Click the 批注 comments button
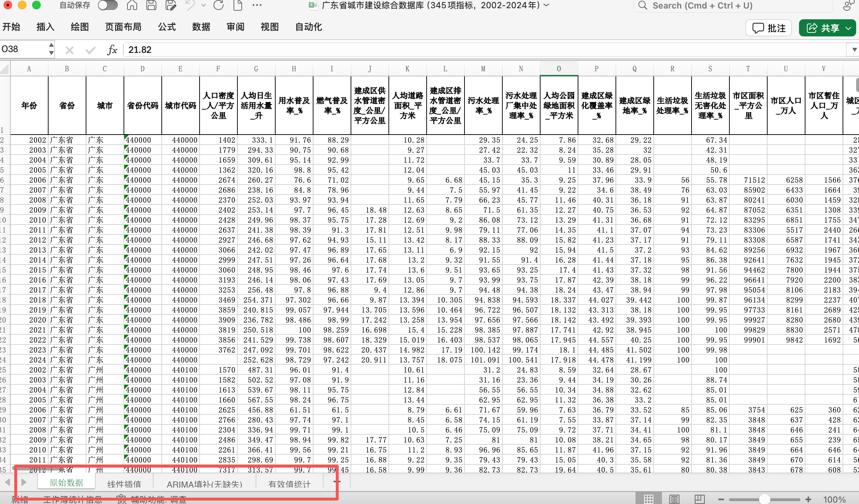The height and width of the screenshot is (504, 859). [769, 28]
